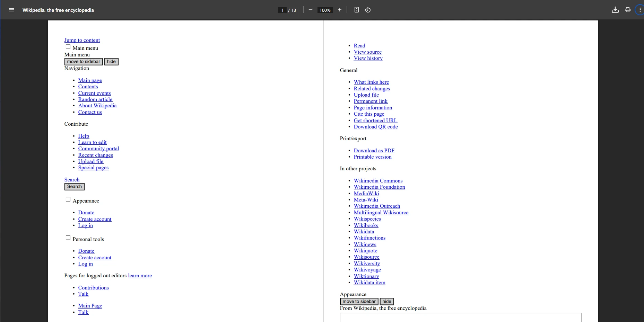
Task: Click the zoom percentage field
Action: click(325, 10)
